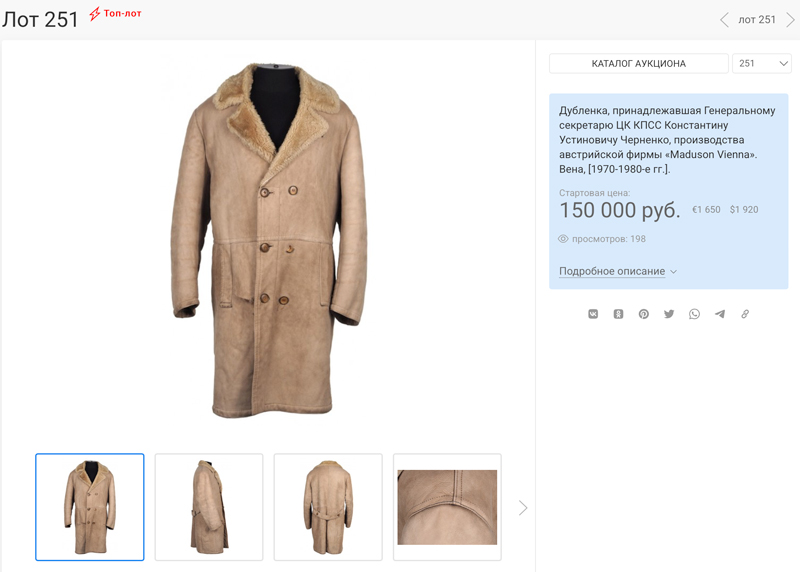Viewport: 800px width, 572px height.
Task: Select the back view coat thumbnail
Action: click(328, 507)
